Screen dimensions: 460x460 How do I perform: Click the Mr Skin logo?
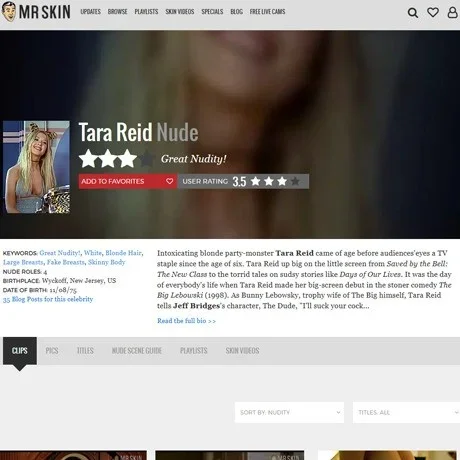(x=36, y=12)
